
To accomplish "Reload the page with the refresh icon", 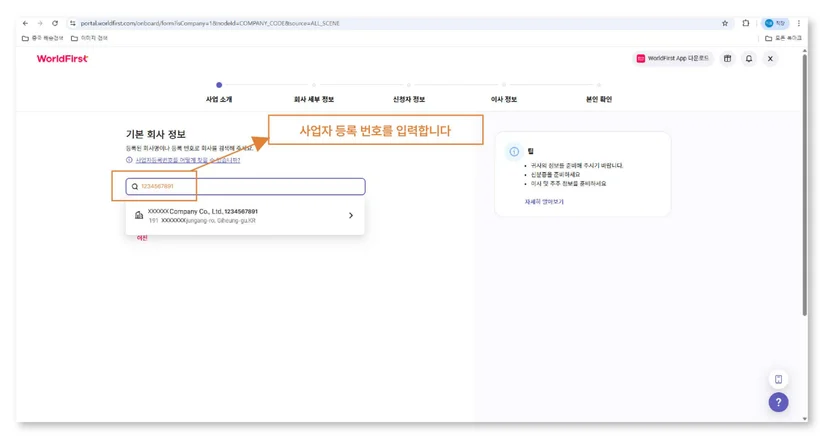I will tap(55, 23).
